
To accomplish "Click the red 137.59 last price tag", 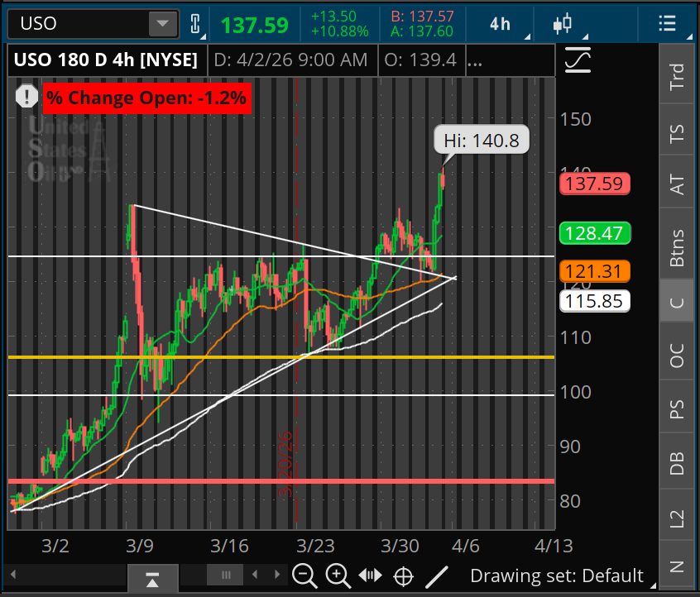I will coord(595,184).
